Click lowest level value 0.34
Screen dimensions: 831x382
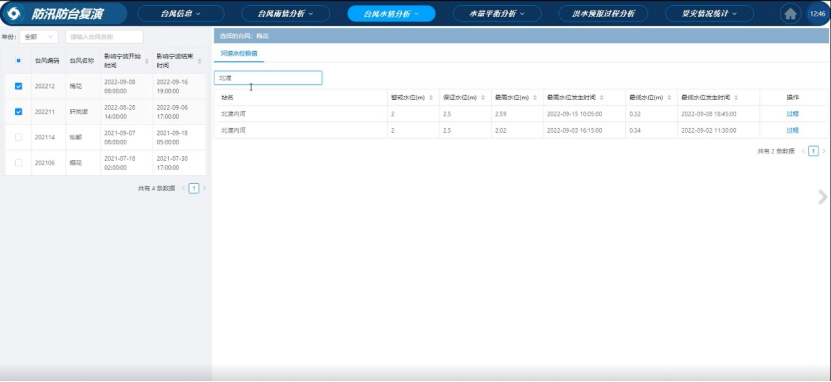pos(634,130)
